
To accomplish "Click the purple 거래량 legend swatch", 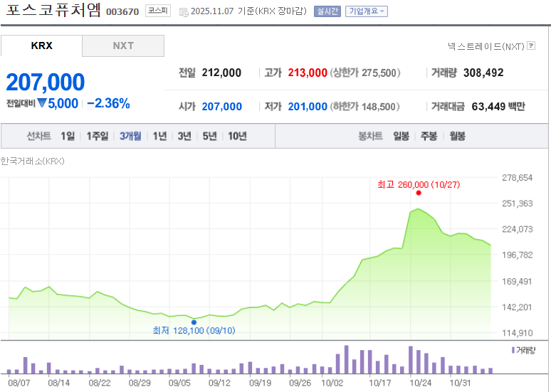I will click(513, 350).
